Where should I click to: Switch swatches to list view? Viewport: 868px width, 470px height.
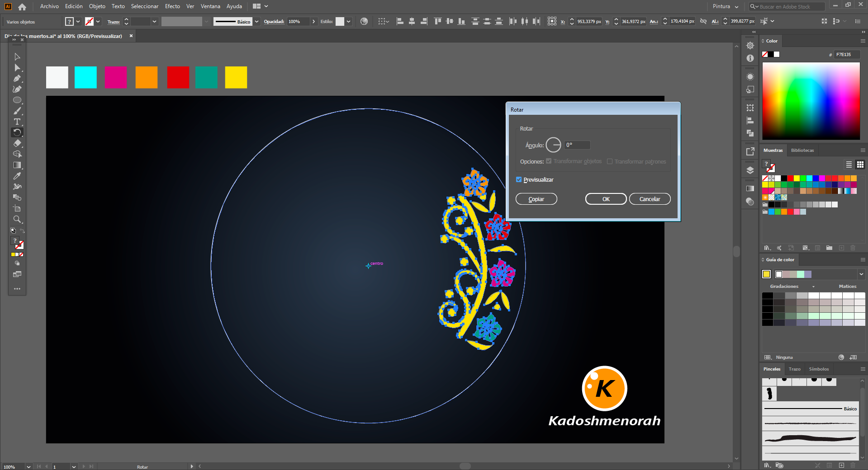pos(849,164)
